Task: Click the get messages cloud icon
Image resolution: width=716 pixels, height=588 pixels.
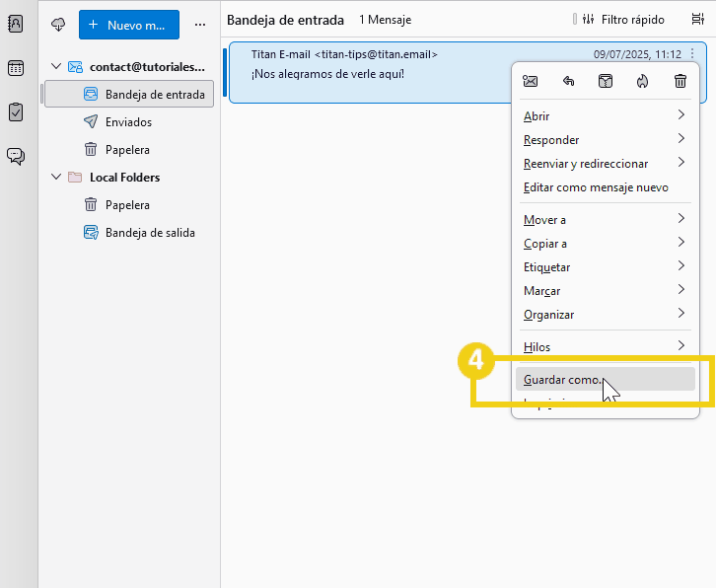Action: (58, 24)
